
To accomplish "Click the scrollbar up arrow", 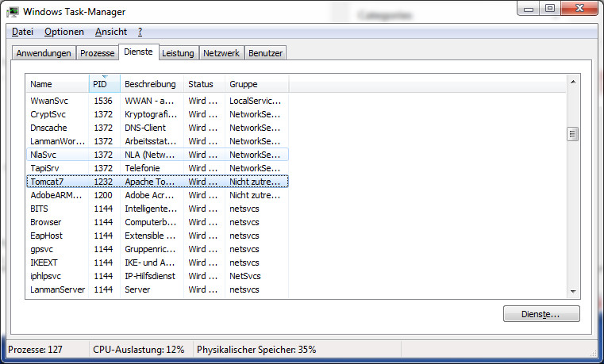I will [x=573, y=82].
